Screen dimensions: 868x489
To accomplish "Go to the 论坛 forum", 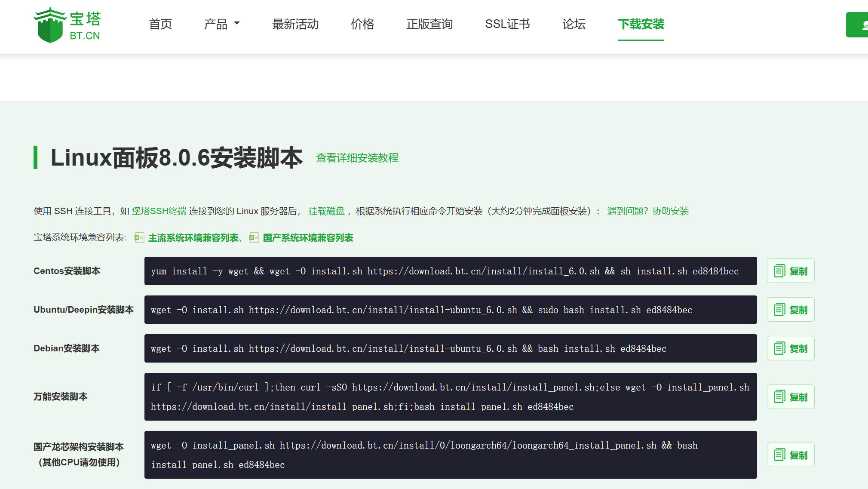I will click(574, 24).
